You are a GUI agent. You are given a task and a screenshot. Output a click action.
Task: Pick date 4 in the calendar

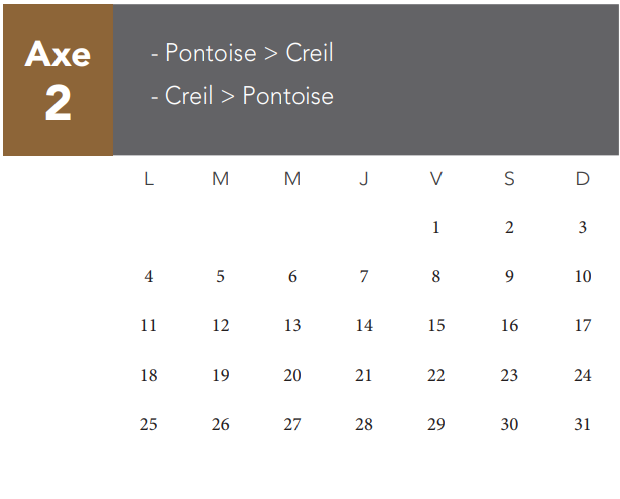[149, 276]
